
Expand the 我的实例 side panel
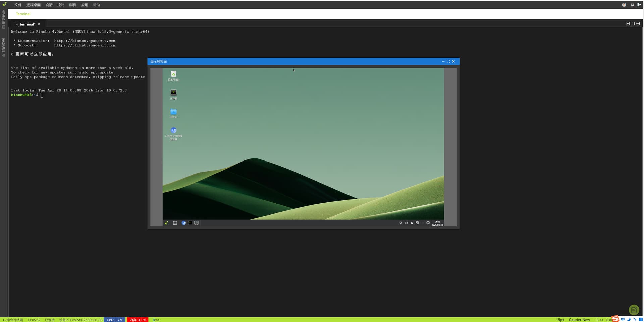(x=4, y=47)
